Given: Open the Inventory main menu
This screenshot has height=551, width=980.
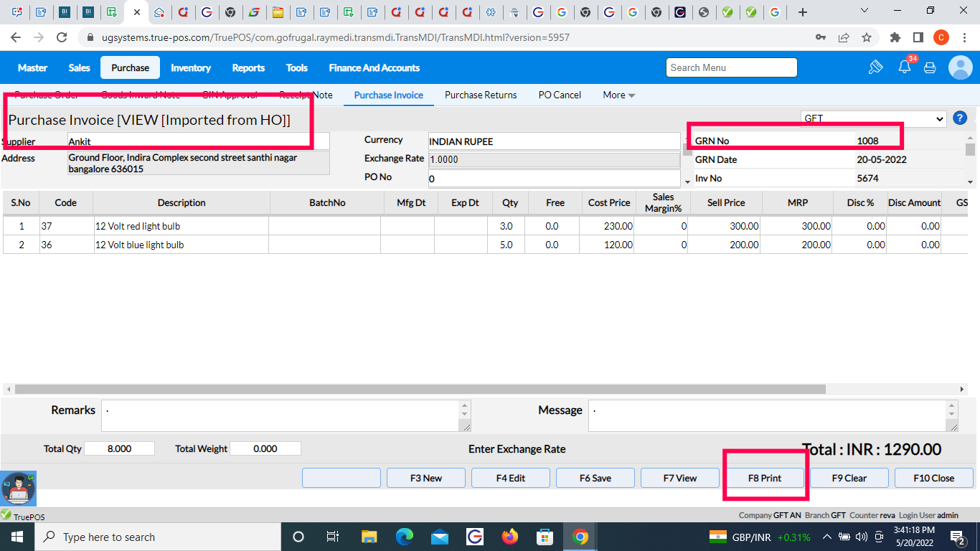Looking at the screenshot, I should pos(190,67).
